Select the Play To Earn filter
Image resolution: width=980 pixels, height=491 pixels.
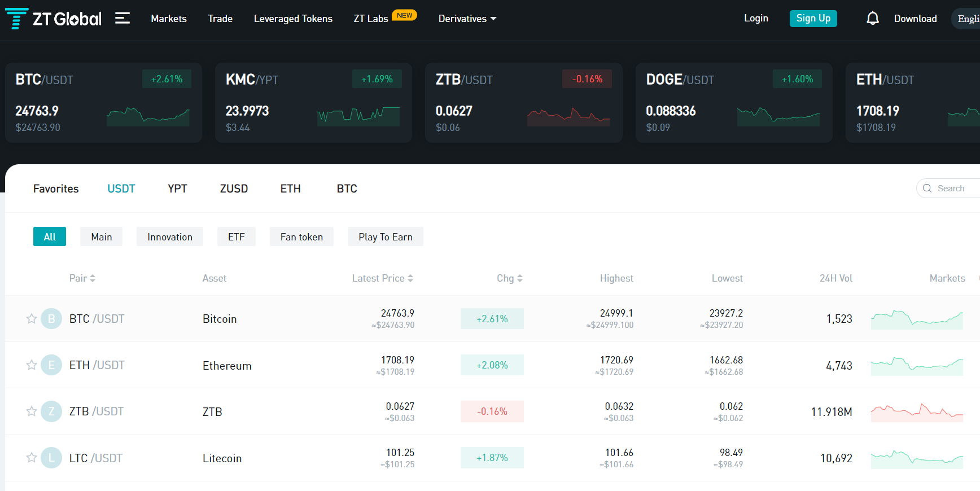coord(386,236)
